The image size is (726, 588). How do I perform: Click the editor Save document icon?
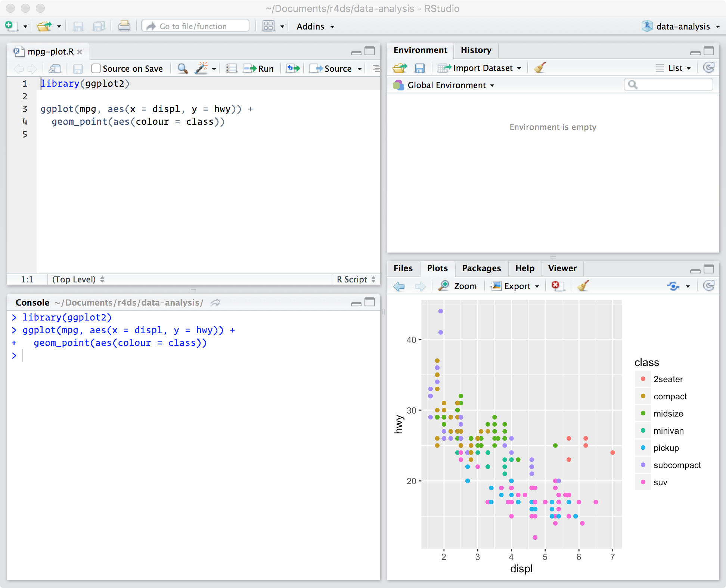(78, 69)
